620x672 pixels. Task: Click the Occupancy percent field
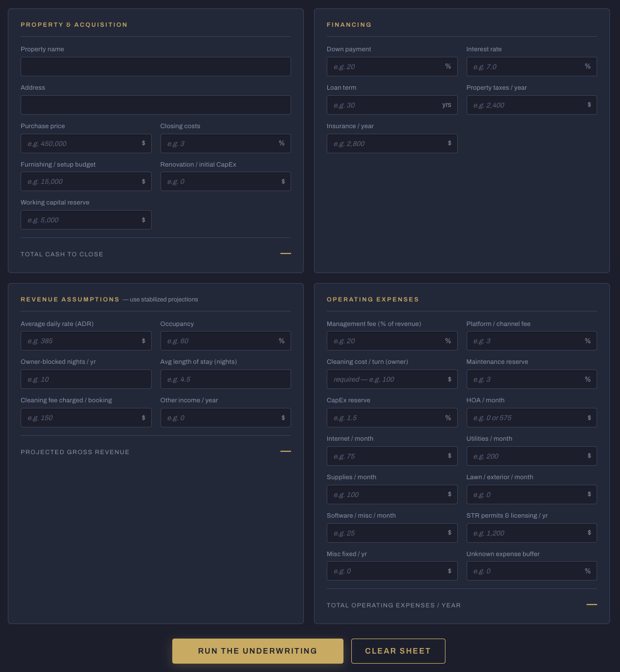point(225,341)
